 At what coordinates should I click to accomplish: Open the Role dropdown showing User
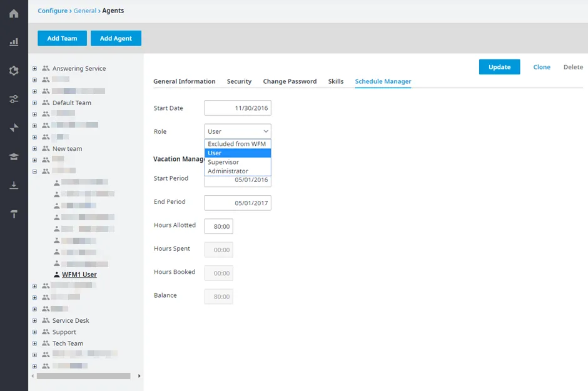click(238, 131)
